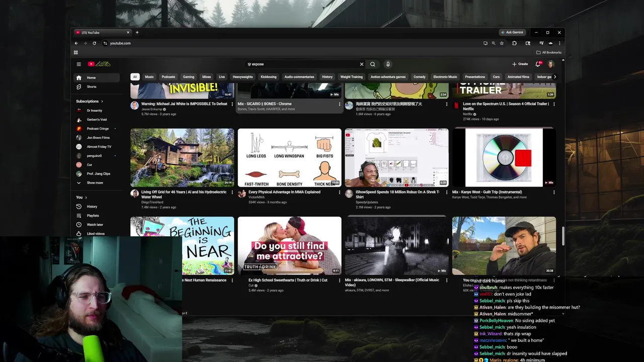Viewport: 644px width, 362px height.
Task: Open a new browser tab
Action: (x=137, y=32)
